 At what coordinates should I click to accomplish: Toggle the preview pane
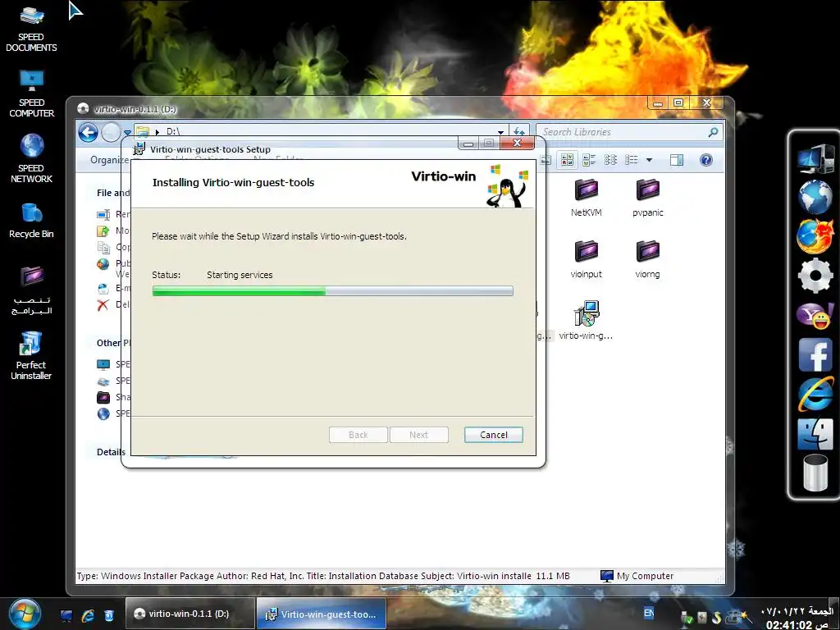677,160
